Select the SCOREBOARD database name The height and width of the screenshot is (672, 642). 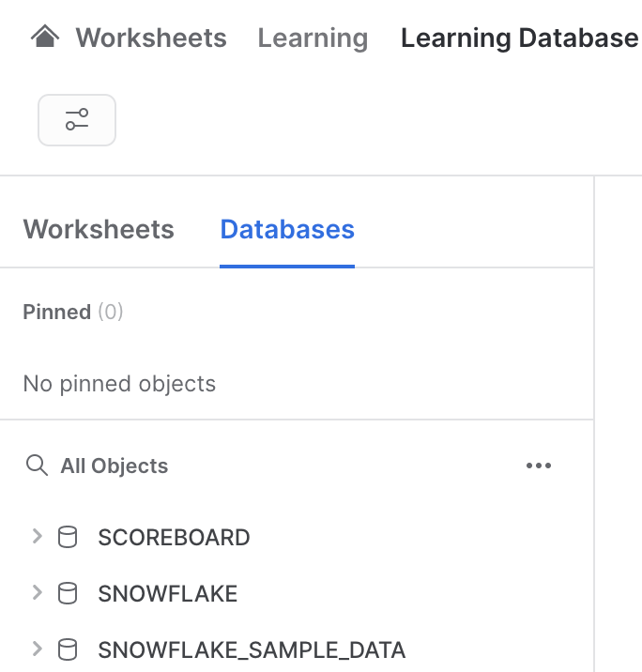(x=174, y=538)
